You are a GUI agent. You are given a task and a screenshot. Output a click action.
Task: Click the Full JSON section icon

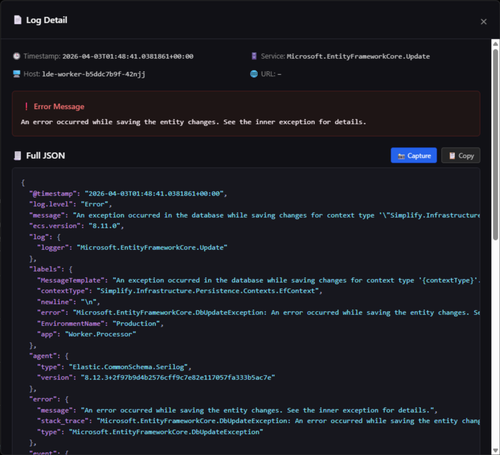[x=17, y=156]
